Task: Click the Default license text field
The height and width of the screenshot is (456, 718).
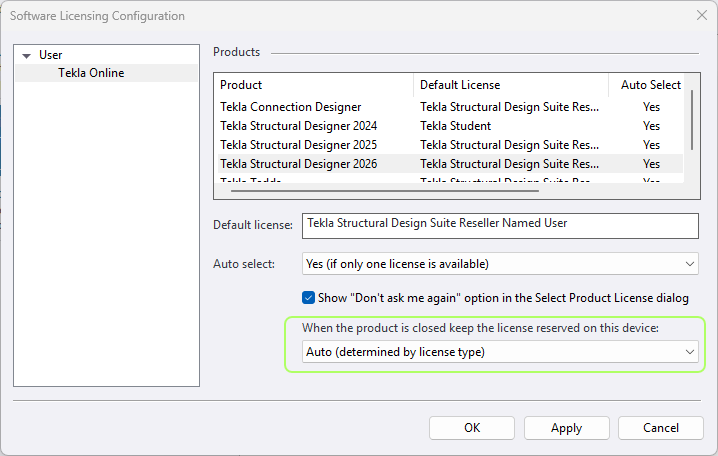Action: (500, 226)
